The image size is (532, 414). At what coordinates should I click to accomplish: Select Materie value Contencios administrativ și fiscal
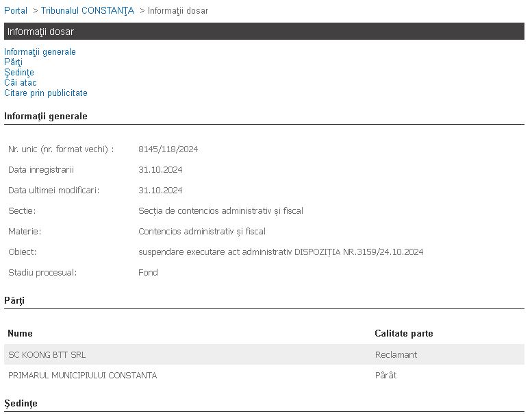pos(202,231)
